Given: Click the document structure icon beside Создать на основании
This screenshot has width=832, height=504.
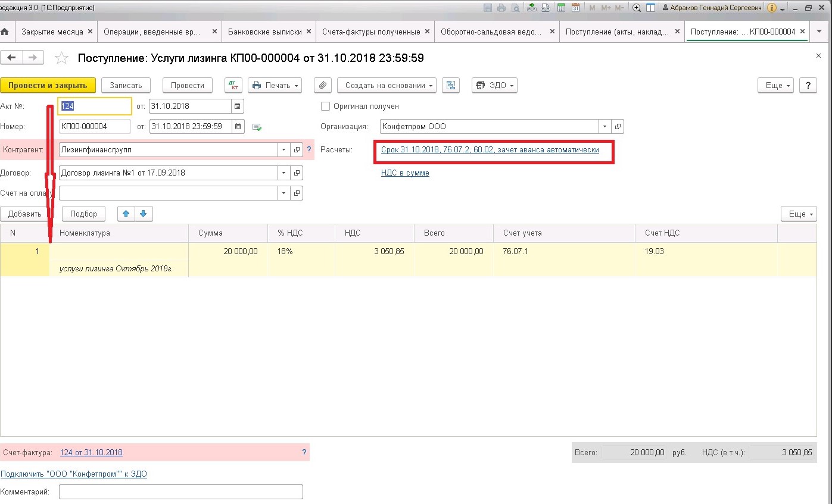Looking at the screenshot, I should pyautogui.click(x=451, y=85).
